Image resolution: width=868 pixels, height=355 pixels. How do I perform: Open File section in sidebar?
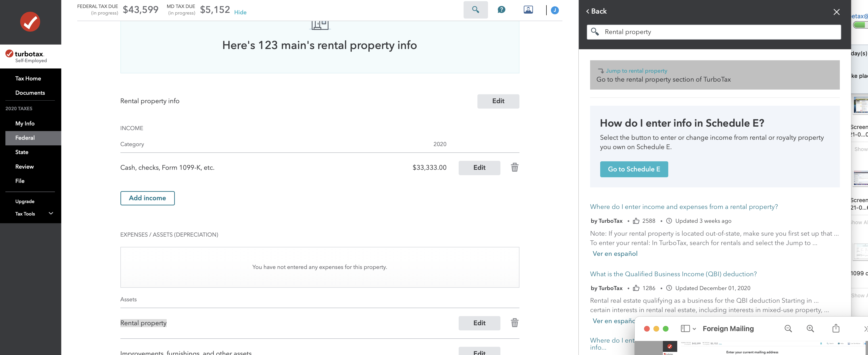(20, 181)
